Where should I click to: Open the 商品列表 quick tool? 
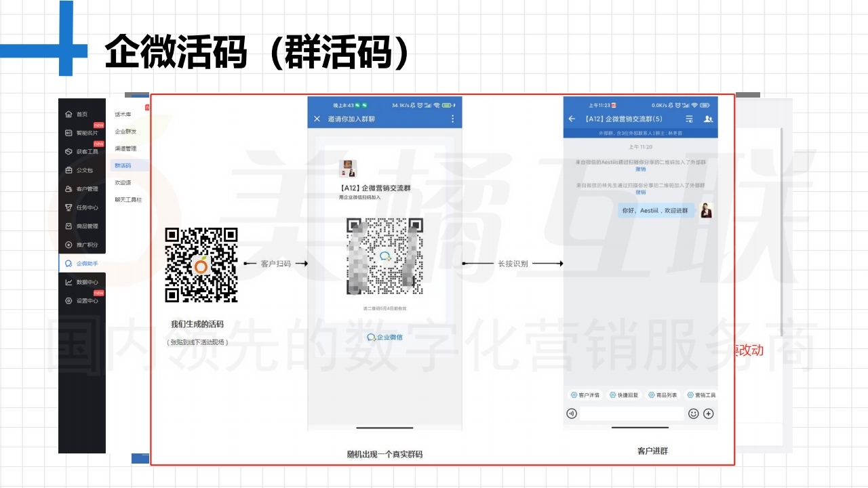tap(663, 394)
